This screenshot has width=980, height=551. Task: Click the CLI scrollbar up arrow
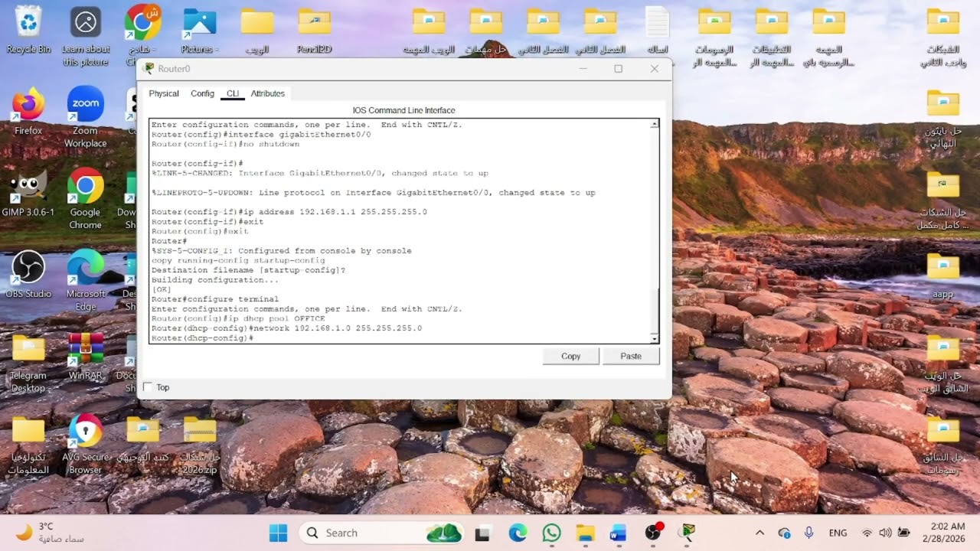pyautogui.click(x=654, y=124)
